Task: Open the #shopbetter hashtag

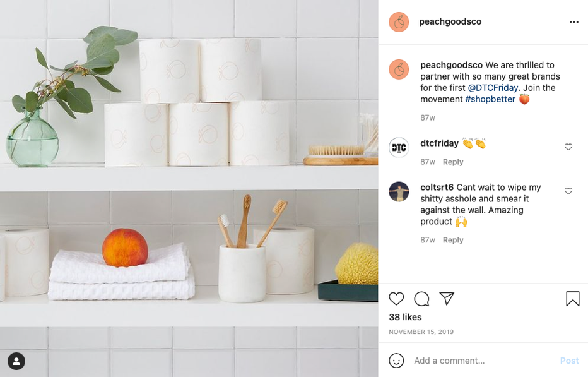Action: (x=490, y=99)
